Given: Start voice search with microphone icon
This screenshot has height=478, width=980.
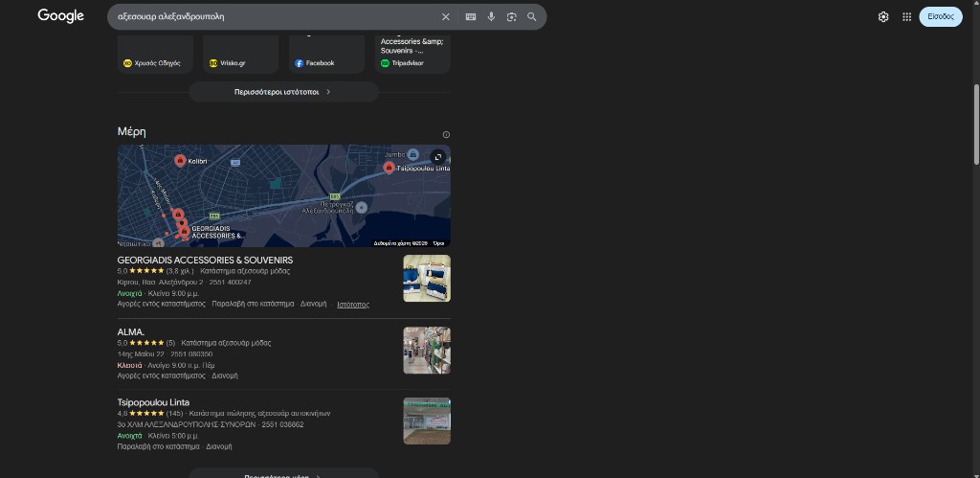Looking at the screenshot, I should 491,17.
